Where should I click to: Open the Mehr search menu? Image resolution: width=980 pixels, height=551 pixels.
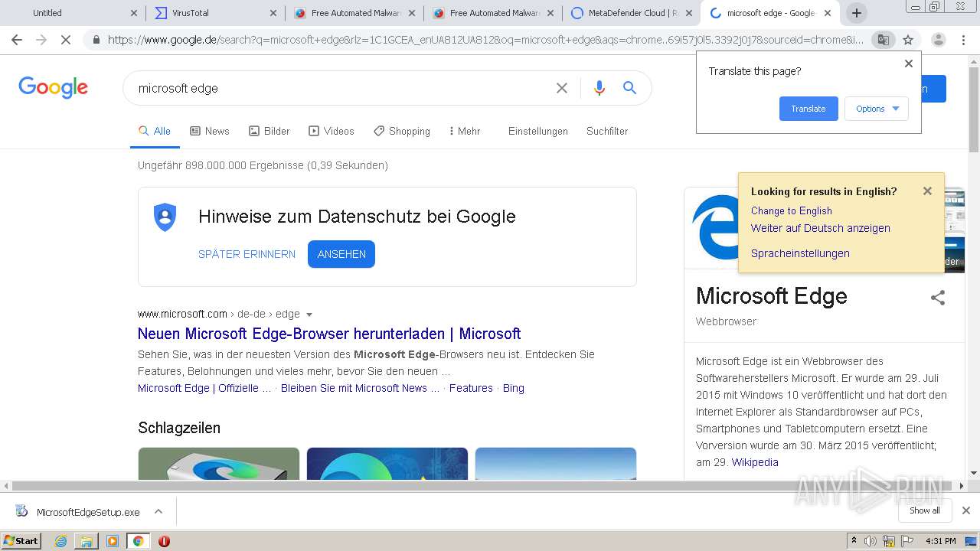465,131
